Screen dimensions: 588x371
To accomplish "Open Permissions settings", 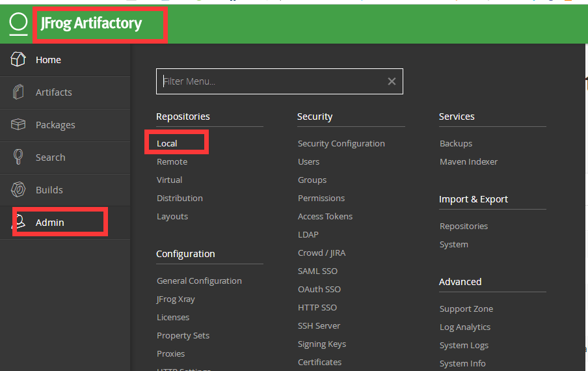I will (x=321, y=198).
